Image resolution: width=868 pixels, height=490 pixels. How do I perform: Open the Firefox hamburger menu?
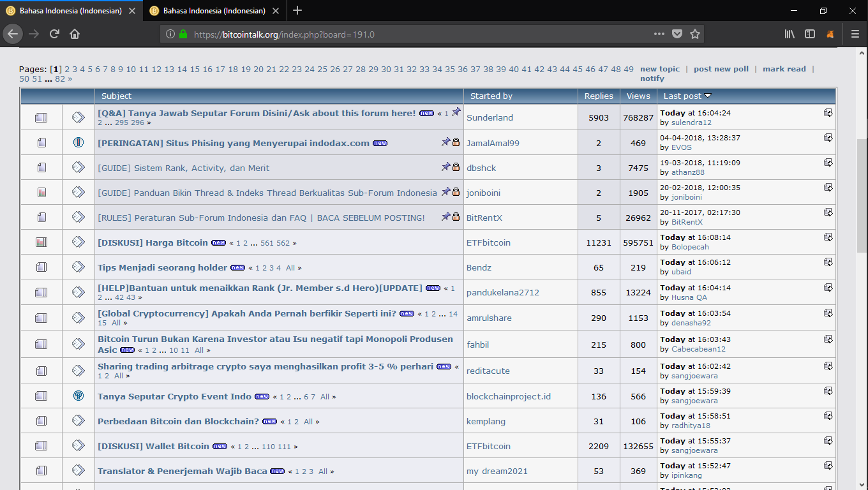855,34
